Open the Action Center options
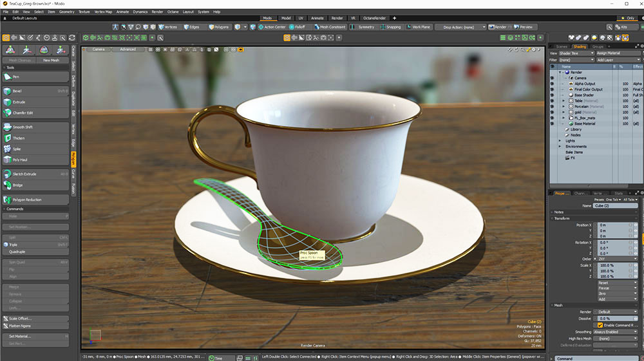 [272, 27]
